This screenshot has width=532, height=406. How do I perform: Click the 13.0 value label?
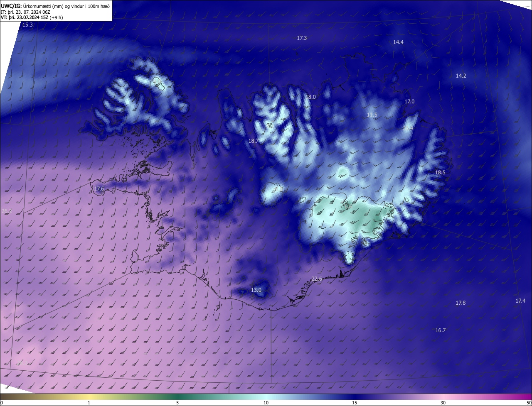coord(256,290)
